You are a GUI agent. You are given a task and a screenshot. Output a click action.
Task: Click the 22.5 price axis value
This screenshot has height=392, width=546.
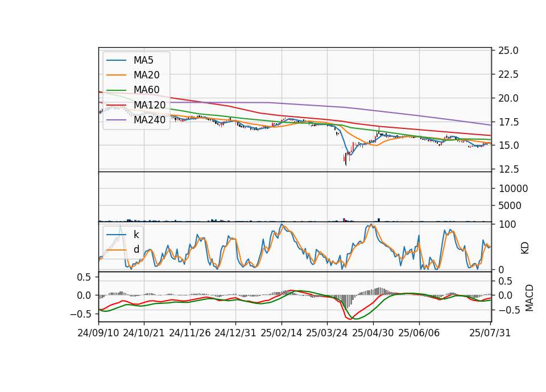click(508, 74)
